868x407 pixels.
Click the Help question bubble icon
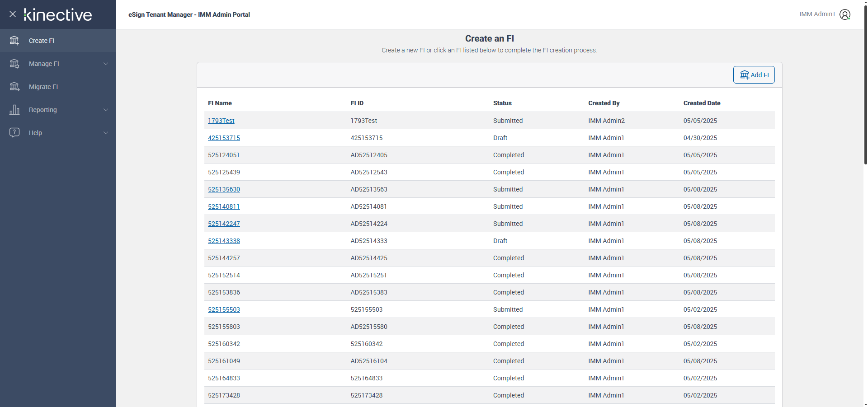14,133
